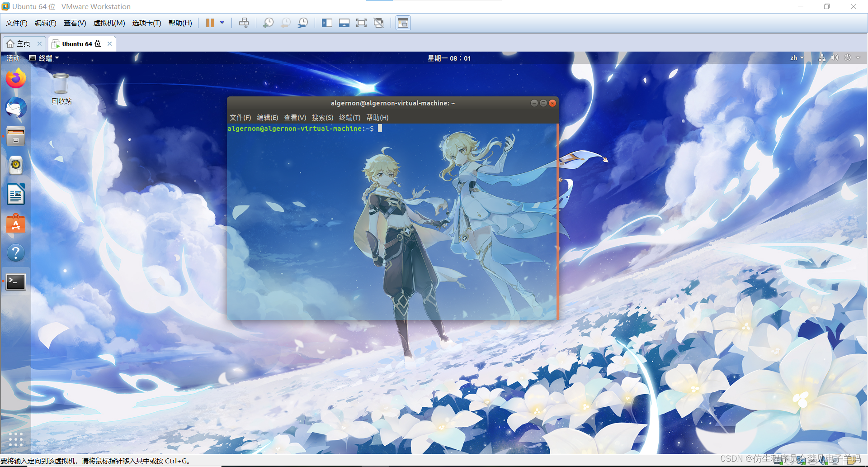Close the 主页 tab
868x467 pixels.
(x=40, y=44)
